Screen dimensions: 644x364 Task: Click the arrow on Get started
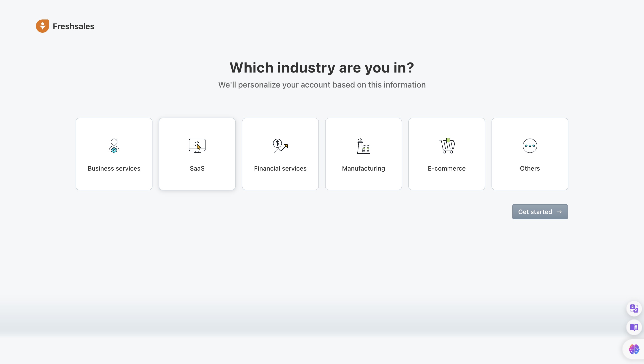tap(559, 212)
